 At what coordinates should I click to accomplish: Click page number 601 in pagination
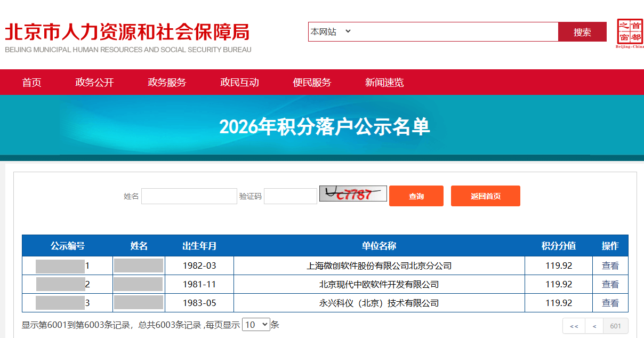coord(616,326)
